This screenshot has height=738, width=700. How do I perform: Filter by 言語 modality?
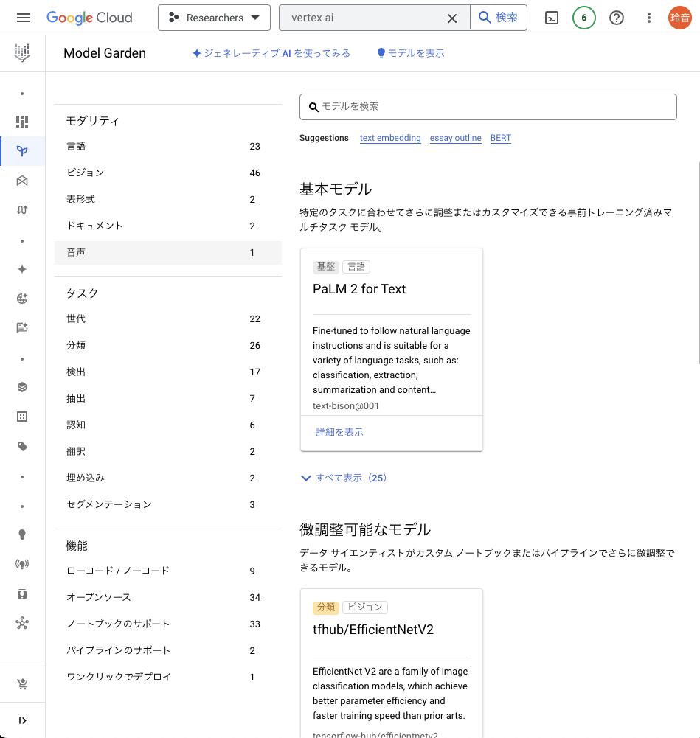click(168, 147)
